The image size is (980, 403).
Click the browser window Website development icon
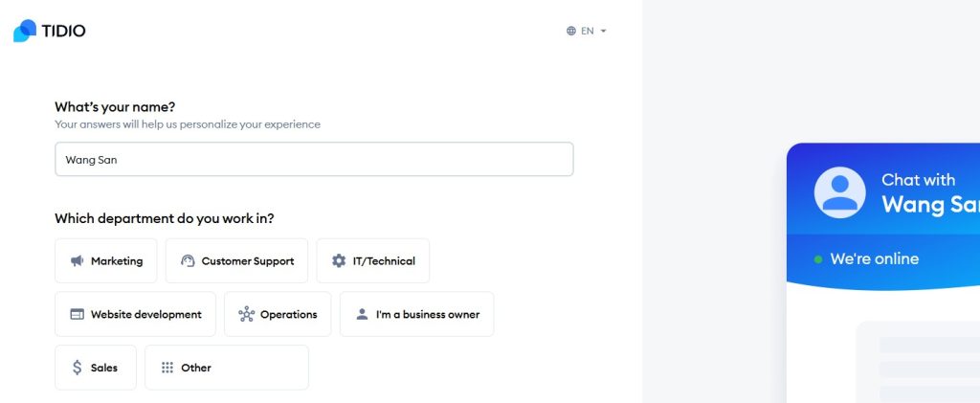click(77, 315)
